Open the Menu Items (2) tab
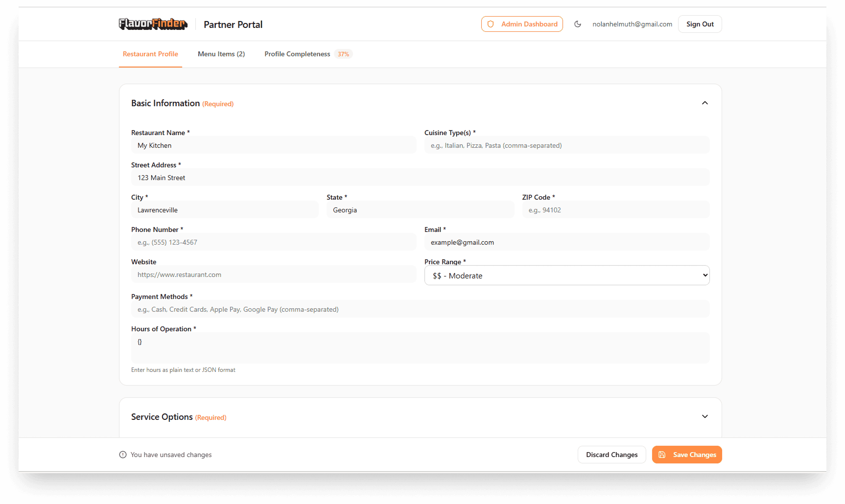Viewport: 845px width, 504px height. pos(221,54)
